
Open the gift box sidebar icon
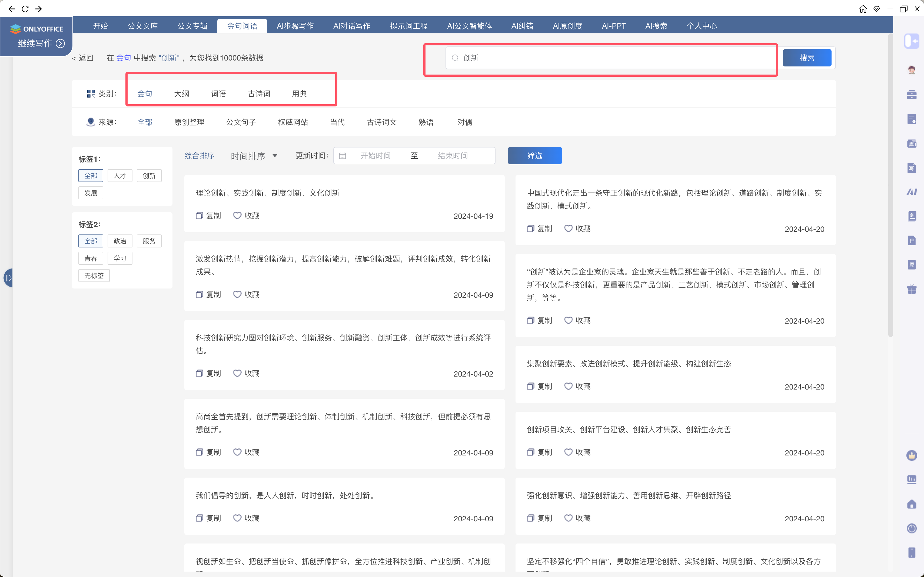(911, 289)
